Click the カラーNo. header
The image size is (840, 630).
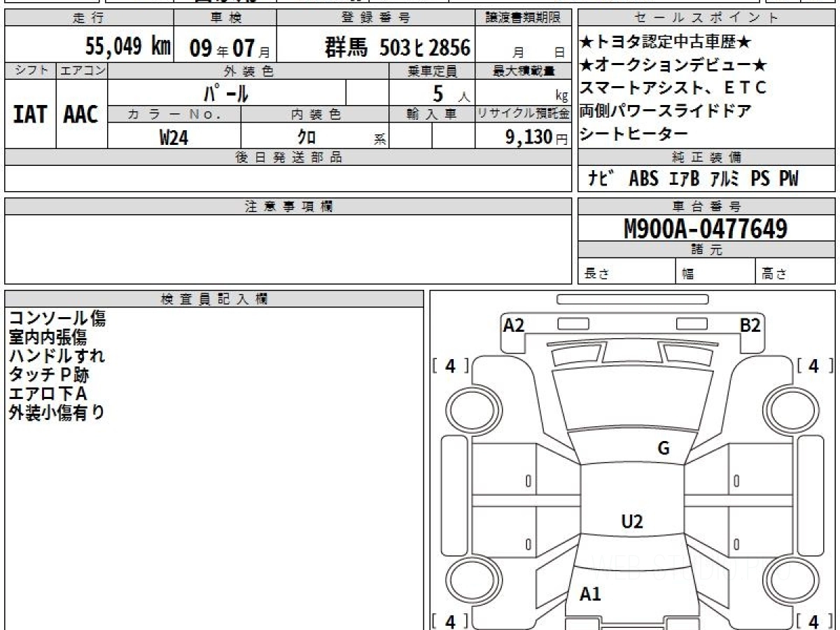[174, 114]
